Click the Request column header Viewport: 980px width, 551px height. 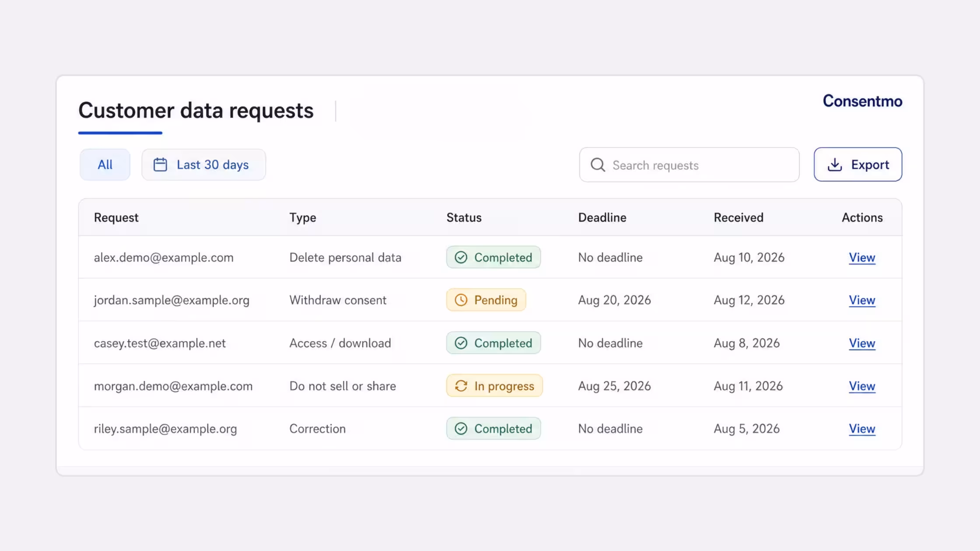pos(116,218)
